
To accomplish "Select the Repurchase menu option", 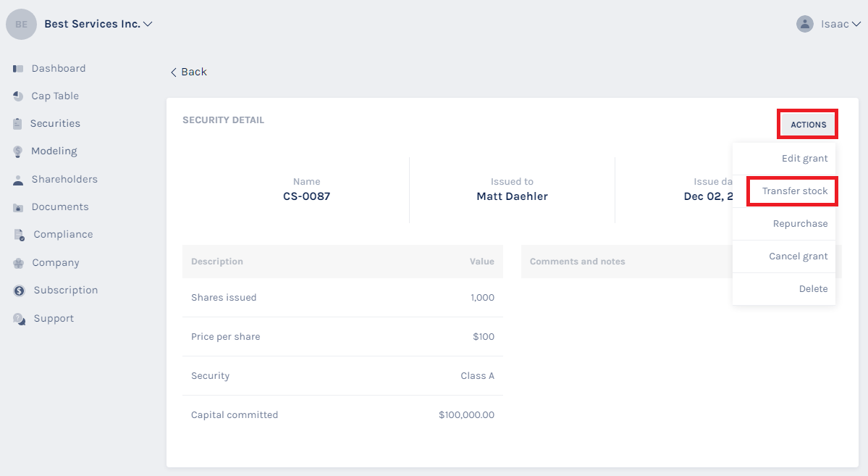I will point(800,224).
